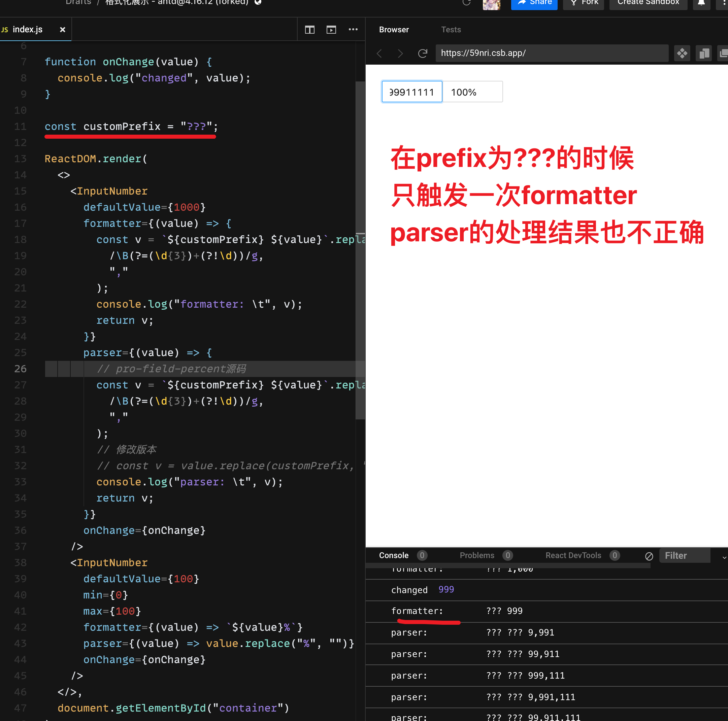This screenshot has height=721, width=728.
Task: Click the '// 修改版本' comment line
Action: coord(127,449)
